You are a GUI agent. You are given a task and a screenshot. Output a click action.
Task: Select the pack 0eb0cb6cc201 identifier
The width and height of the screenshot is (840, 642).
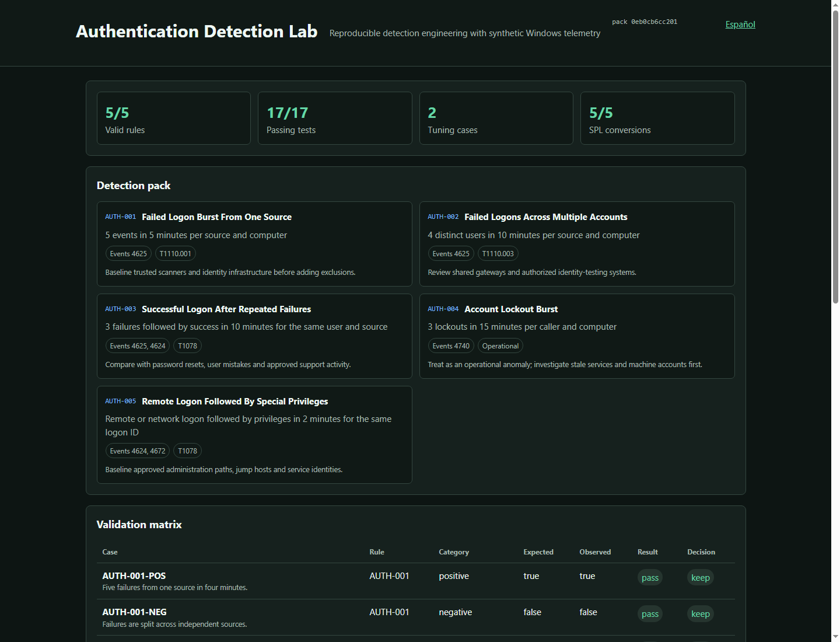click(x=645, y=22)
